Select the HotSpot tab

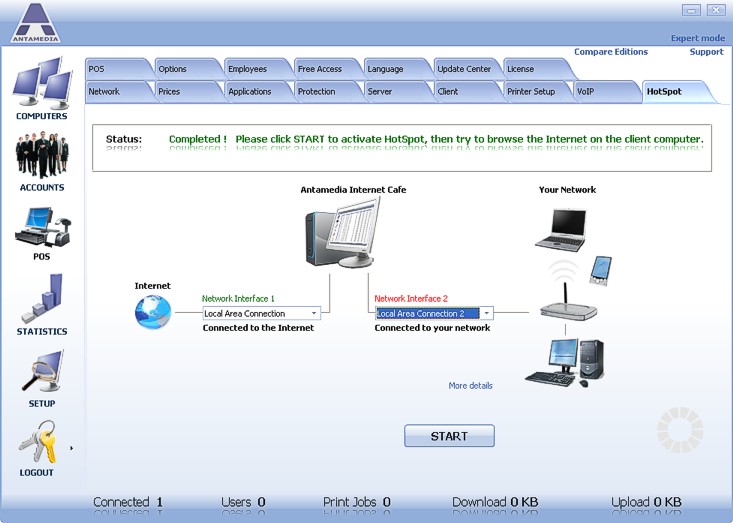click(x=676, y=92)
